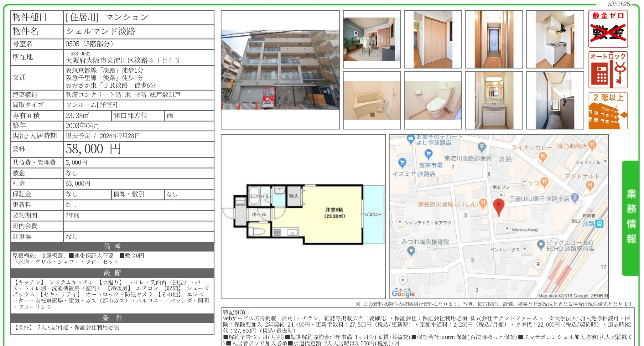Click the red location pin on map

coord(498,207)
